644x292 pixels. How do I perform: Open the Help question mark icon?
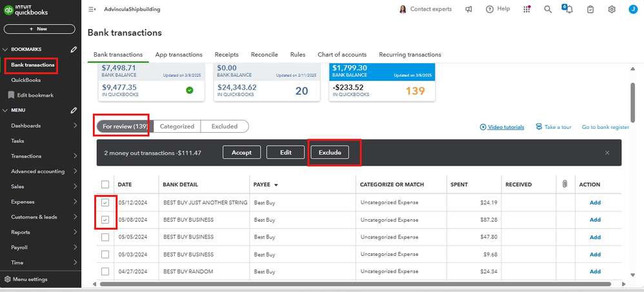point(490,10)
